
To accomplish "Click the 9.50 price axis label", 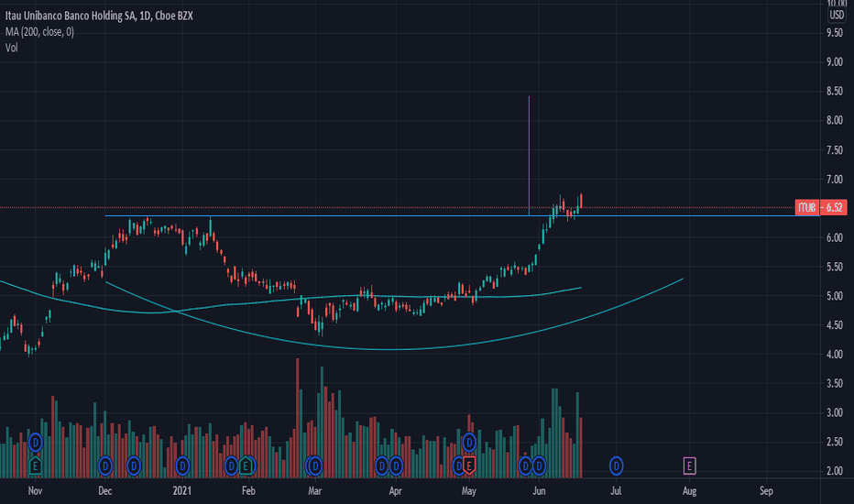I will tap(835, 33).
